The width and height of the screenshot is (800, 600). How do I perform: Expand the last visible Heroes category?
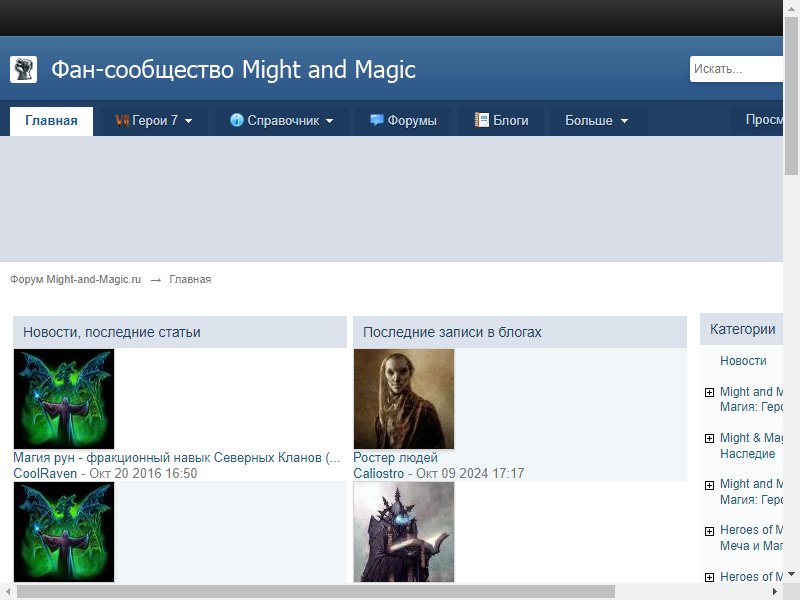click(x=709, y=578)
